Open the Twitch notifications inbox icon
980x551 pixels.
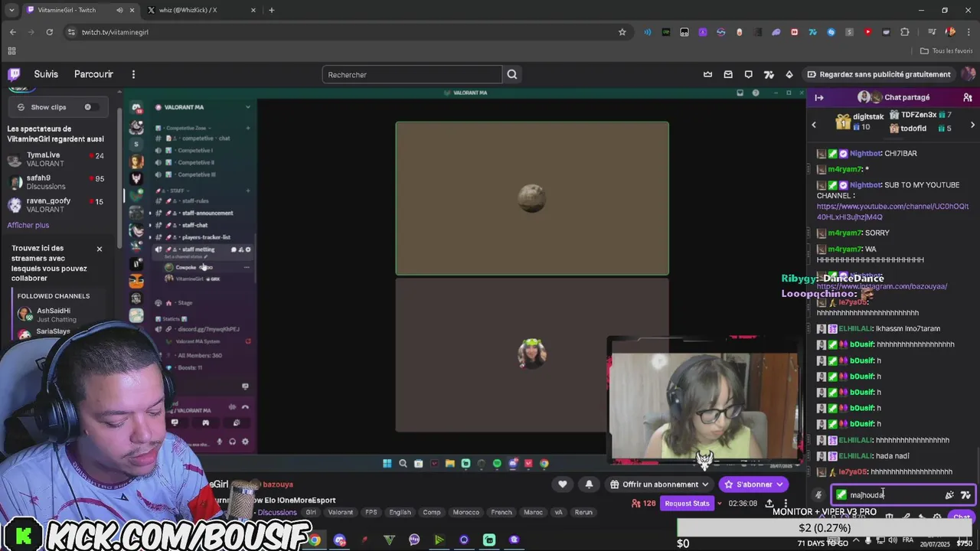[728, 74]
